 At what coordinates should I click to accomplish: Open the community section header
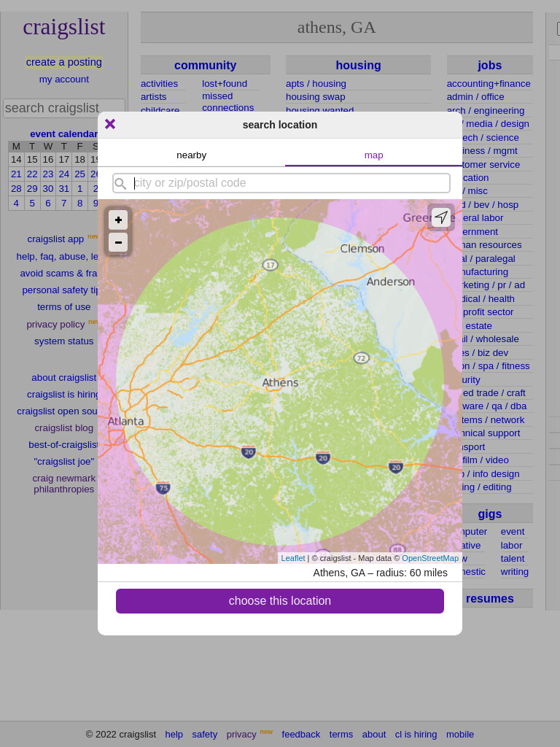[205, 65]
